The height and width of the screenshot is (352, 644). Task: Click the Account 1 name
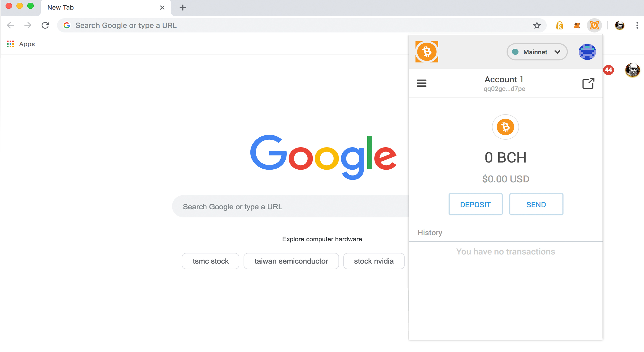(504, 79)
